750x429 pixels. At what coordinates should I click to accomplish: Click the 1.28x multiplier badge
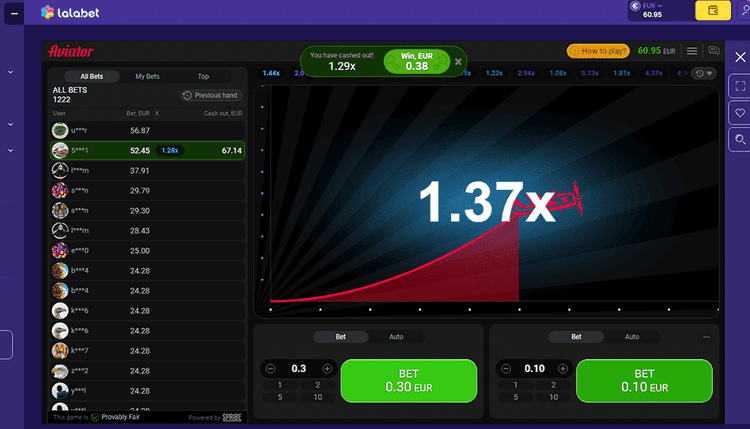[x=170, y=151]
